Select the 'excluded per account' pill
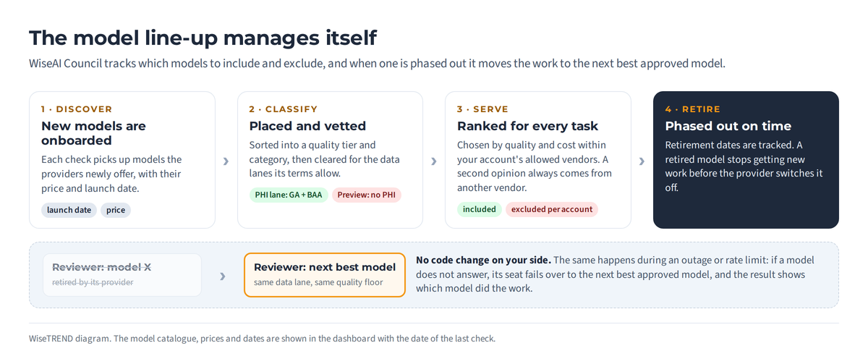The width and height of the screenshot is (868, 364). [x=552, y=209]
